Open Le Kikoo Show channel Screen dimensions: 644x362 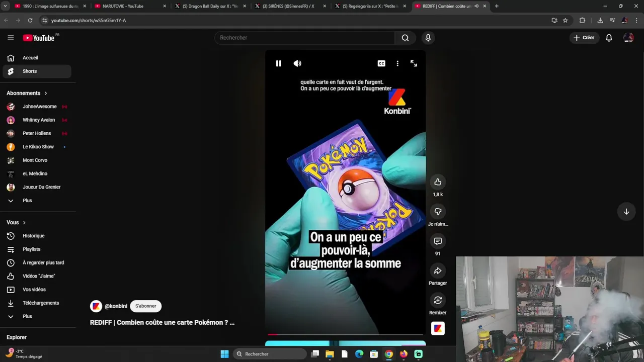point(37,147)
